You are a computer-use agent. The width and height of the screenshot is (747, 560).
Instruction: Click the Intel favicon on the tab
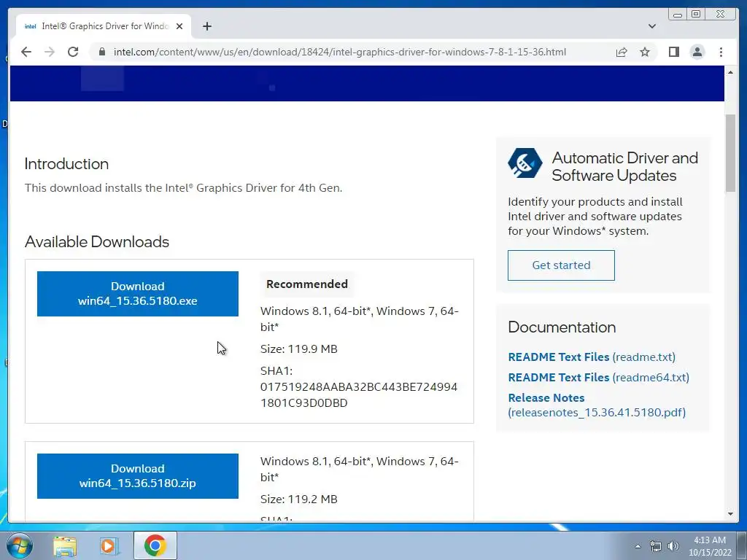(31, 26)
